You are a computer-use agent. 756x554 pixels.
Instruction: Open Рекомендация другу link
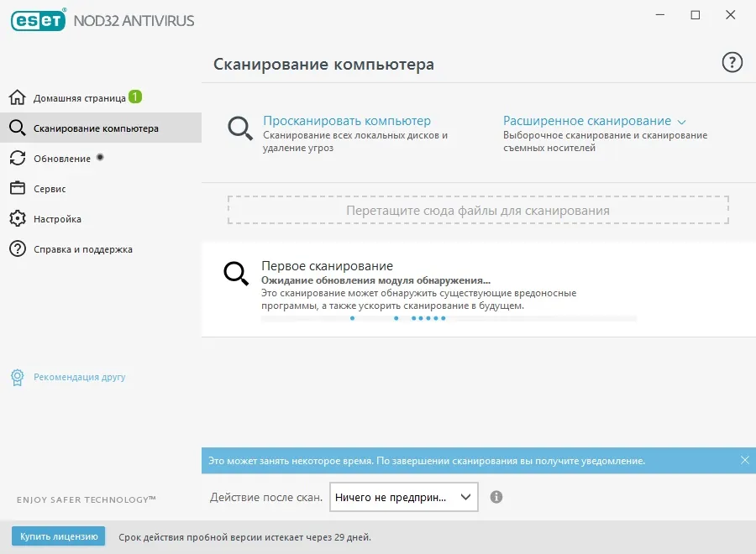[80, 377]
